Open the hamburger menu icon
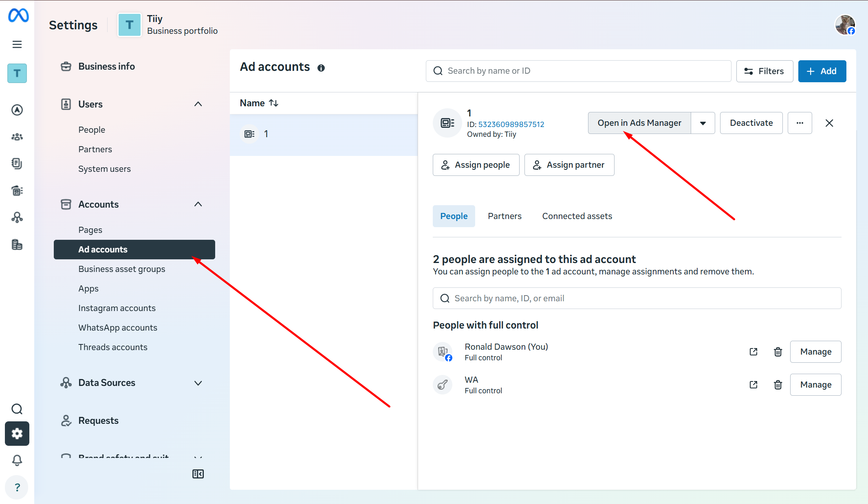Viewport: 868px width, 504px height. point(17,44)
